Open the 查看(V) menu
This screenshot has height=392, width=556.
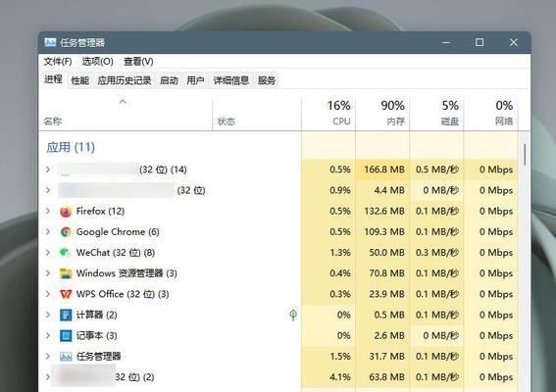click(x=138, y=62)
